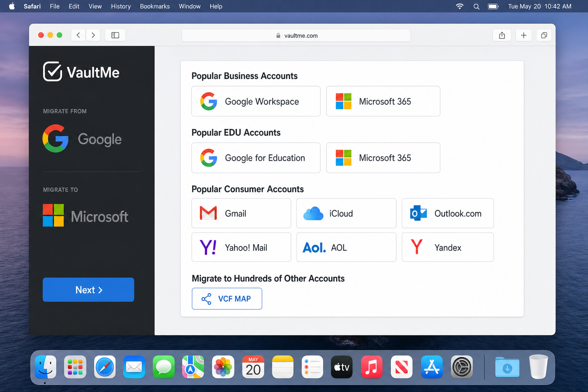Choose the Outlook.com account option
588x392 pixels.
pos(448,213)
